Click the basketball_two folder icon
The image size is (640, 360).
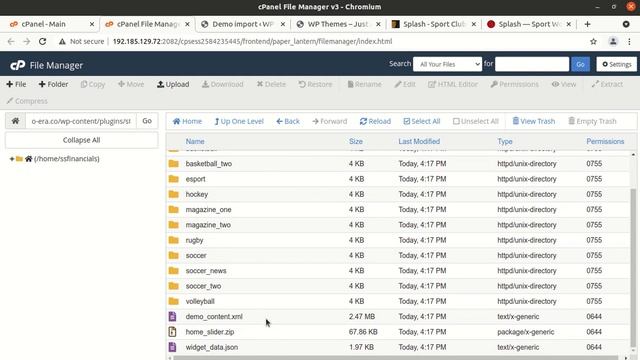click(x=173, y=164)
